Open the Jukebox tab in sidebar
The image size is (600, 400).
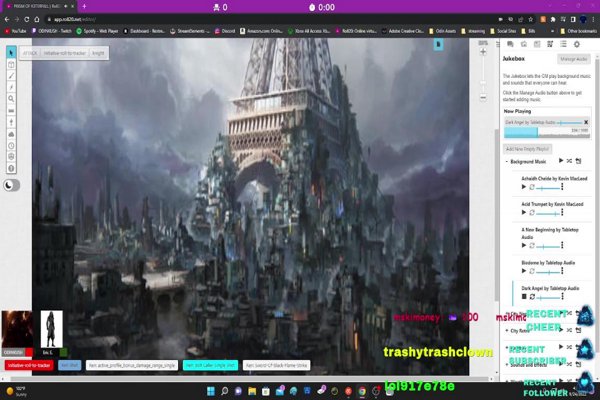tap(550, 44)
